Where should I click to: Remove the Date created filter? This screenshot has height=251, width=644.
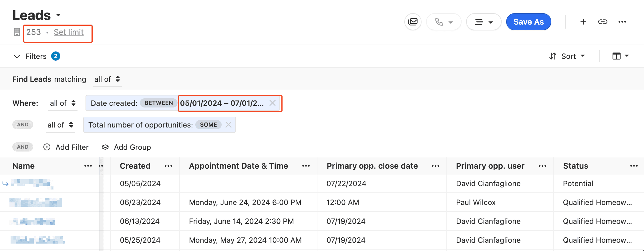click(x=273, y=103)
